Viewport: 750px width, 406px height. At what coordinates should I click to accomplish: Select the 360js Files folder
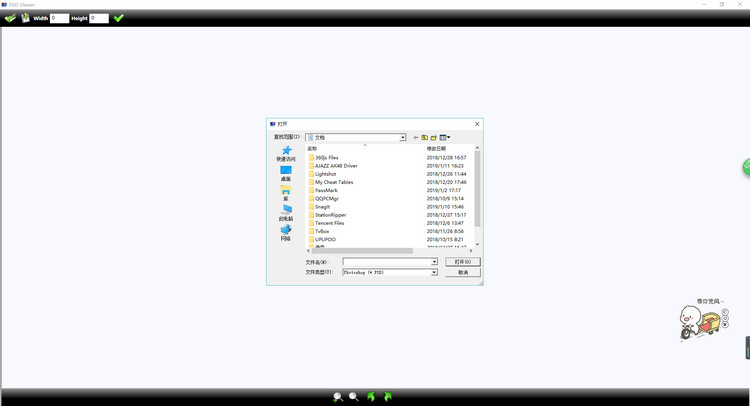(324, 157)
